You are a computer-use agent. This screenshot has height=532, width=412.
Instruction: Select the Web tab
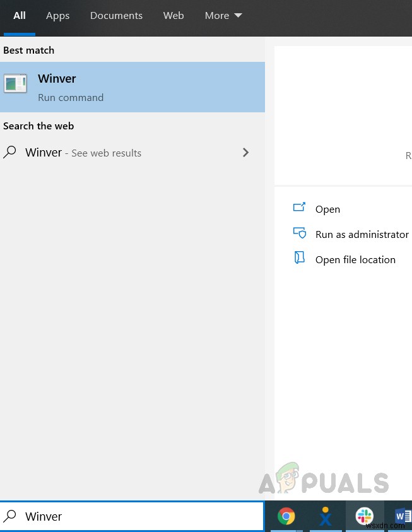point(174,15)
